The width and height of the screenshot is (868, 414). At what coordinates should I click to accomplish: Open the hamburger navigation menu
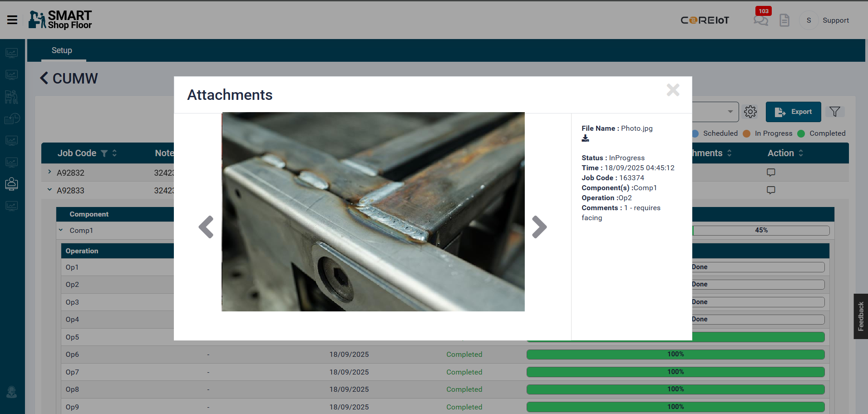(12, 20)
